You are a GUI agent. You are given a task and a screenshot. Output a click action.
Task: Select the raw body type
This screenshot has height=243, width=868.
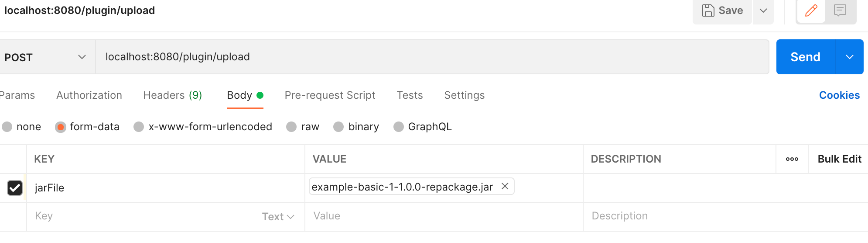291,127
